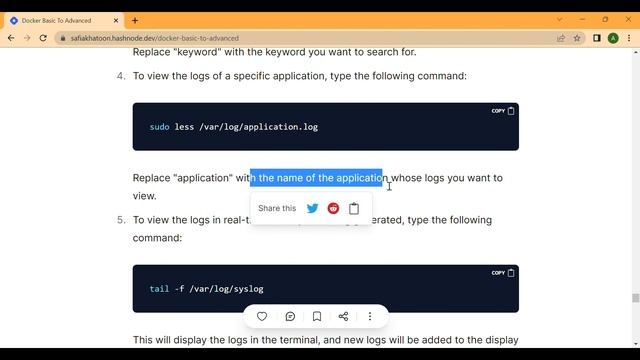Go forward in browser
This screenshot has height=360, width=640.
click(27, 38)
